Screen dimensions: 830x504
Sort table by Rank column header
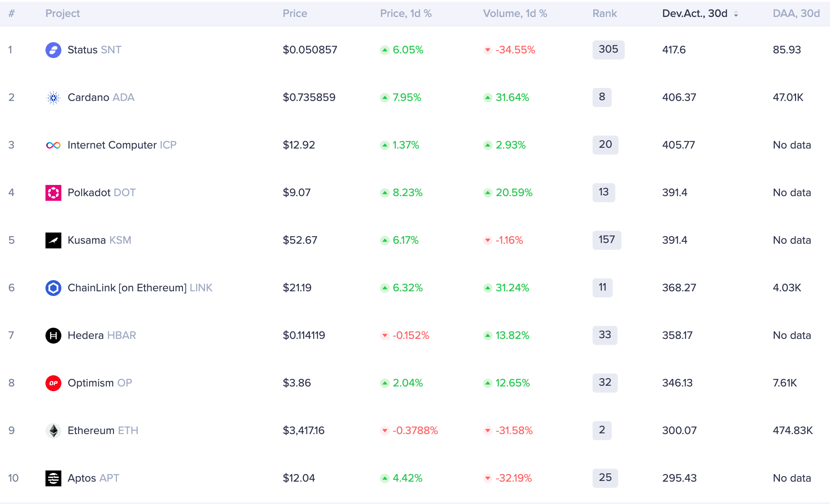[x=604, y=13]
